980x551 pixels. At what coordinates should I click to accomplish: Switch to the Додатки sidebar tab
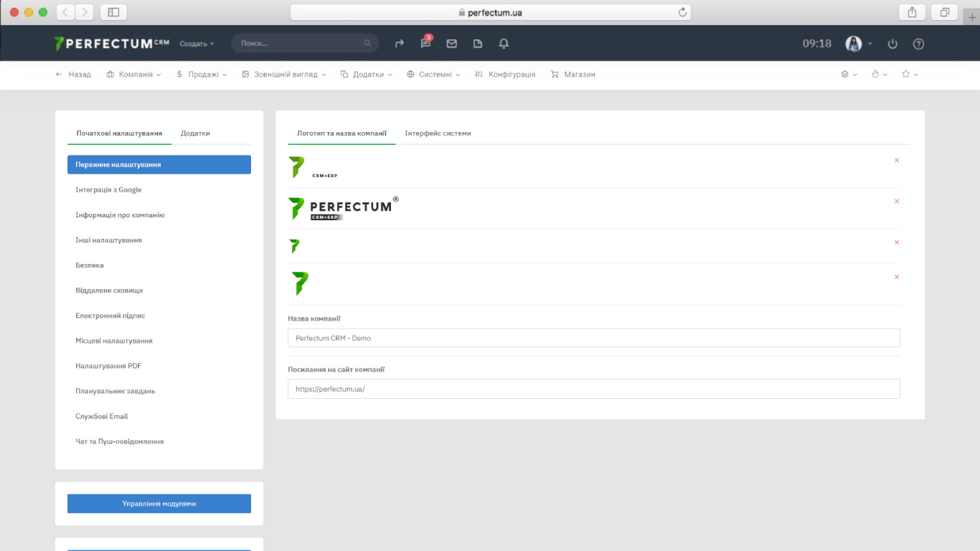tap(195, 133)
